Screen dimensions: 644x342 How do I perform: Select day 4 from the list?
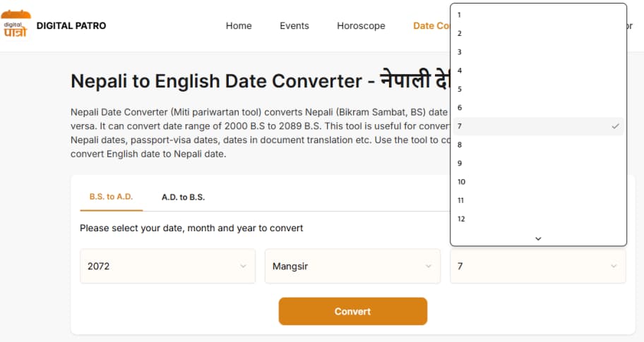click(539, 71)
